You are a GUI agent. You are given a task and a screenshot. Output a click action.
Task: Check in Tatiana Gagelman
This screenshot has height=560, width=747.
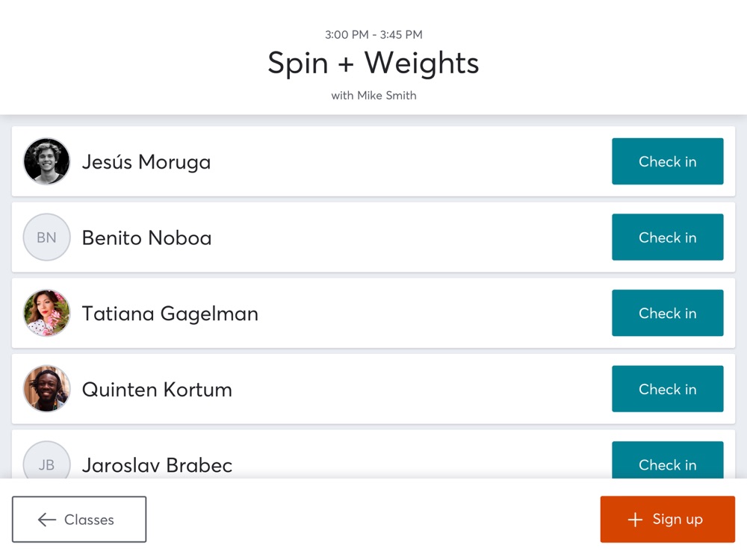click(667, 313)
